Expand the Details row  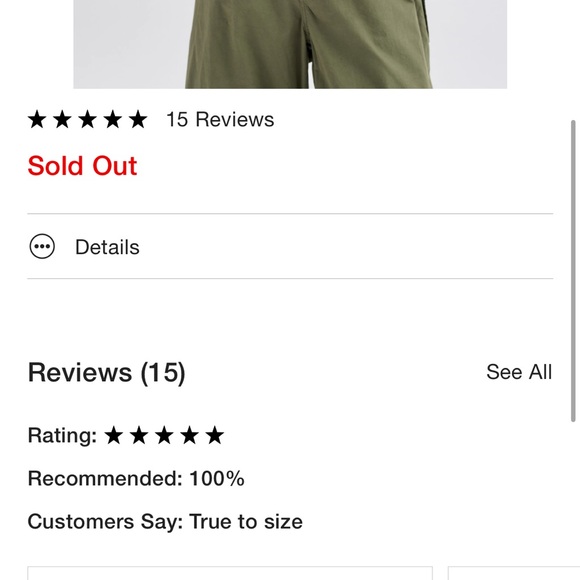(x=290, y=246)
